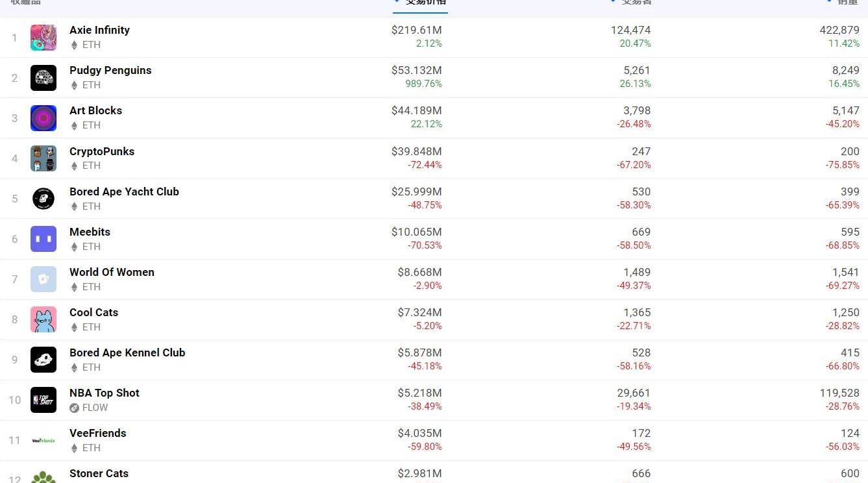Click the Bored Ape Yacht Club logo
This screenshot has height=483, width=868.
[43, 199]
